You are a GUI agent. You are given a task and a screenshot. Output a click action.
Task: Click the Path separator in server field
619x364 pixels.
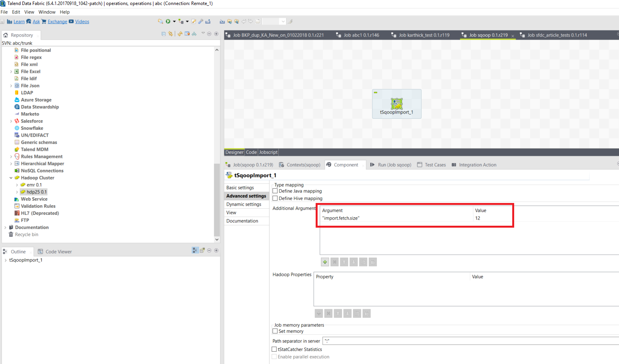click(366, 341)
